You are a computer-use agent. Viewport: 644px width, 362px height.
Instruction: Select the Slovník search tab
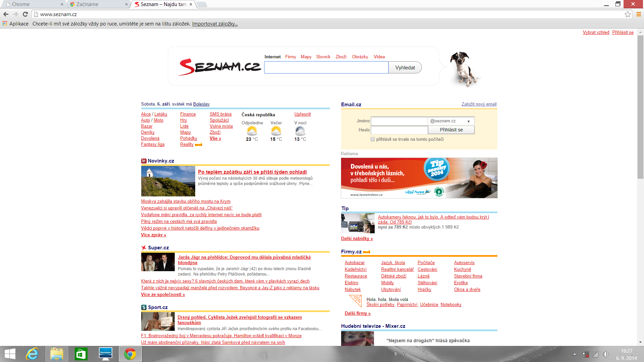(x=323, y=57)
